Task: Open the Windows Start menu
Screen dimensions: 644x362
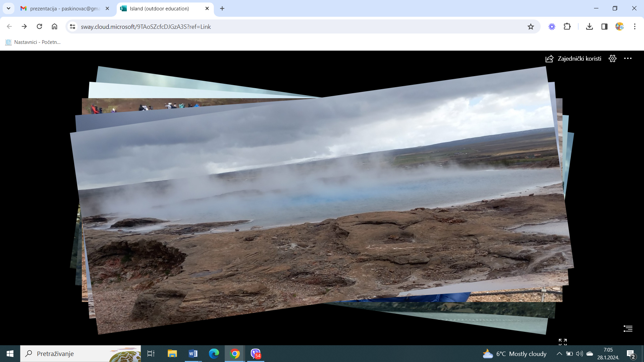Action: pyautogui.click(x=10, y=354)
